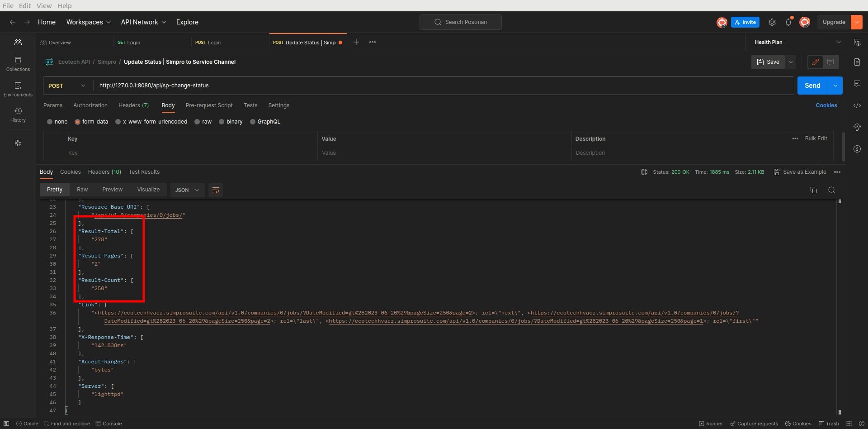Search within the response body
Image resolution: width=868 pixels, height=429 pixels.
[x=832, y=190]
